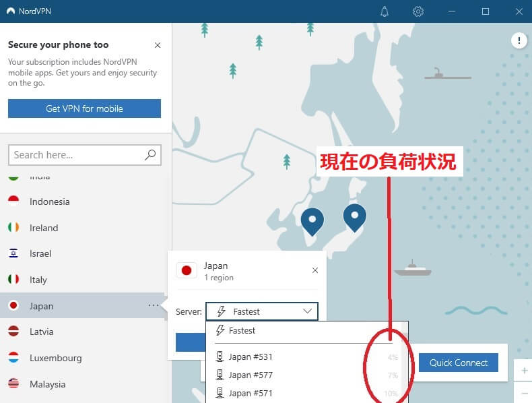Click the server icon beside Japan #577

coord(220,375)
